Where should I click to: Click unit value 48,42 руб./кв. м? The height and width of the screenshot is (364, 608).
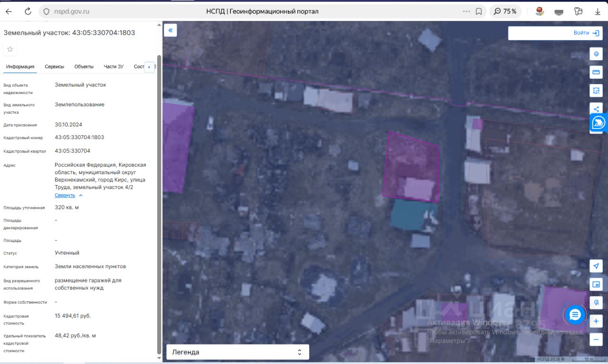click(76, 336)
